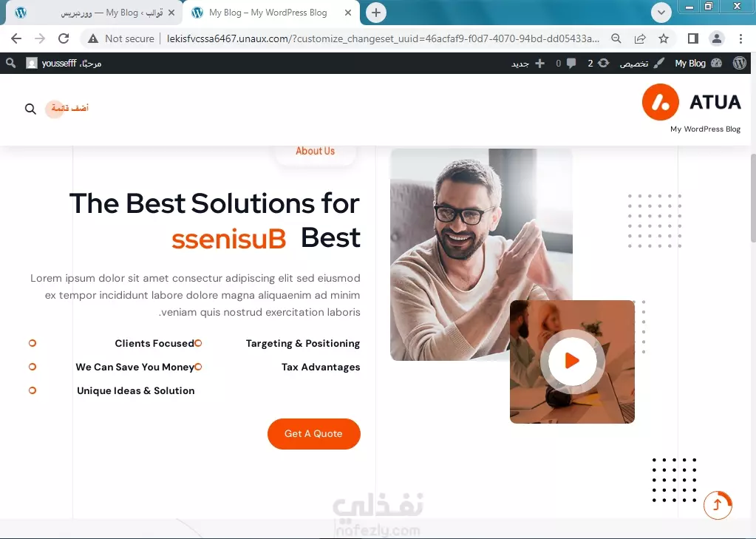Expand the tab search dropdown arrow

pyautogui.click(x=661, y=13)
